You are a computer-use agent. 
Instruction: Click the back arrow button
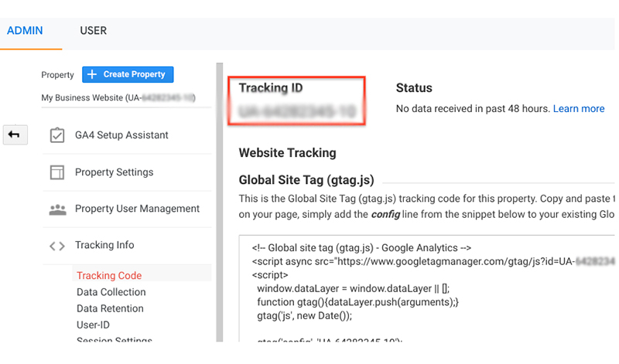tap(15, 135)
